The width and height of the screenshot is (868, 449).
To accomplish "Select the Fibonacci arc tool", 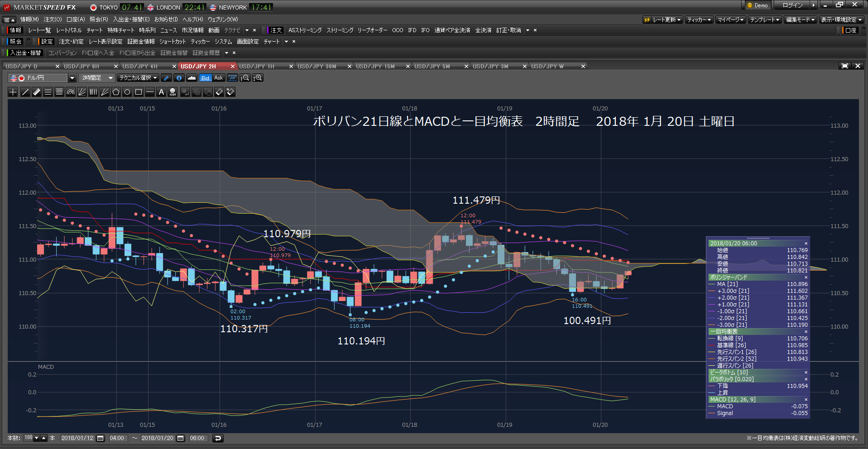I will [x=71, y=92].
